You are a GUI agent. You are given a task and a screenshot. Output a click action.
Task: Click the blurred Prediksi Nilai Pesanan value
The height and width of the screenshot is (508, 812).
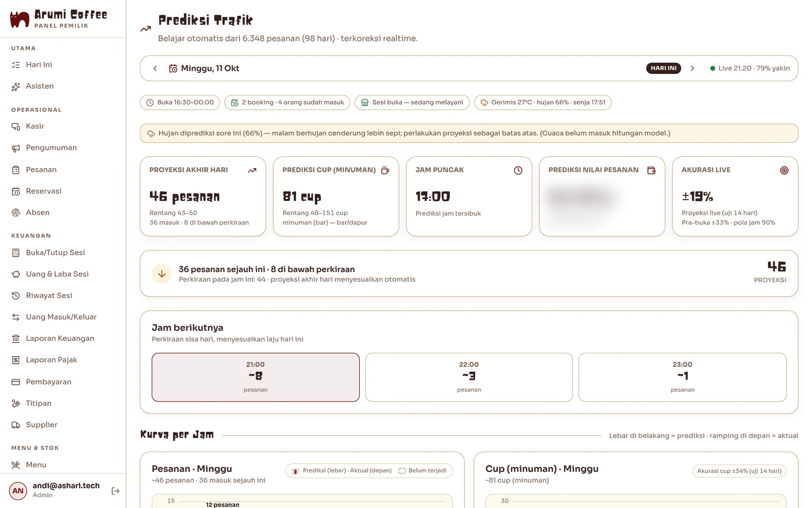point(581,198)
